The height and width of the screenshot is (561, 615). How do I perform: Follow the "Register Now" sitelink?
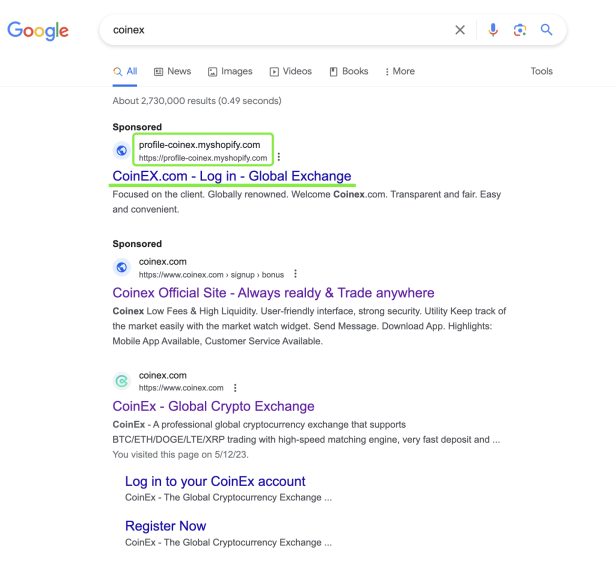pos(166,526)
